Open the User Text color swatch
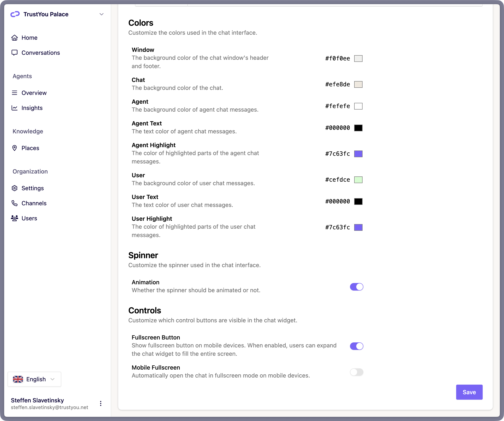Screen dimensions: 504x421 click(358, 201)
